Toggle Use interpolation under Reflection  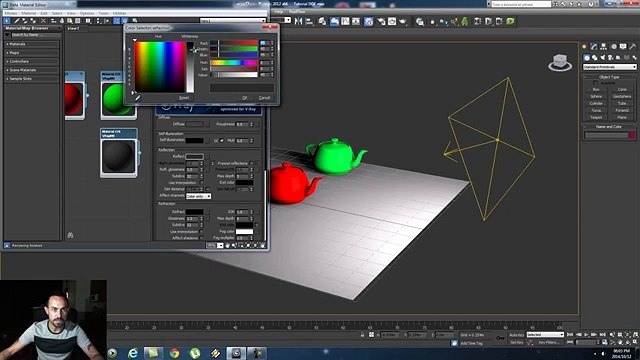point(201,182)
